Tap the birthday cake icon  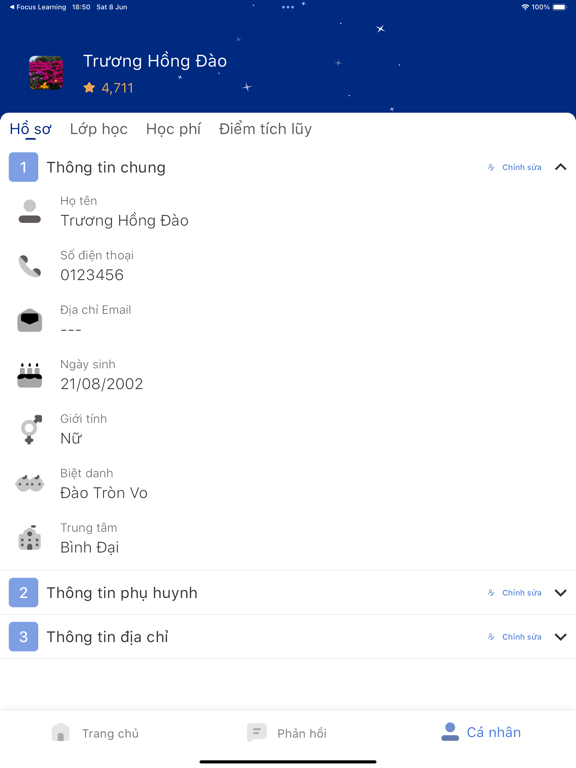click(x=30, y=375)
